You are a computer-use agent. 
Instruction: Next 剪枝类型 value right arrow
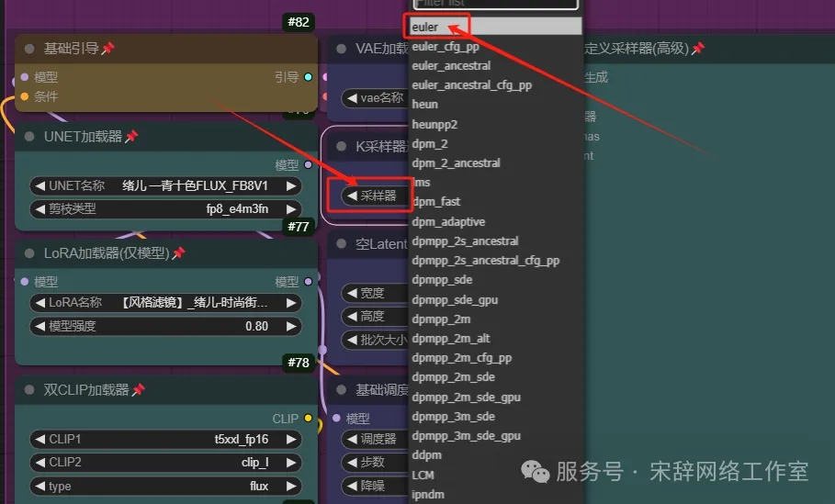(291, 209)
